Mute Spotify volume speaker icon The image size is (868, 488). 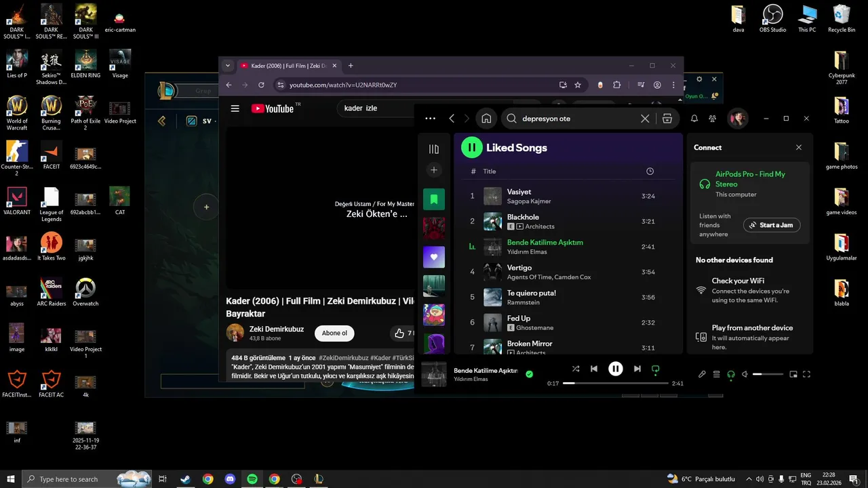[x=745, y=374]
